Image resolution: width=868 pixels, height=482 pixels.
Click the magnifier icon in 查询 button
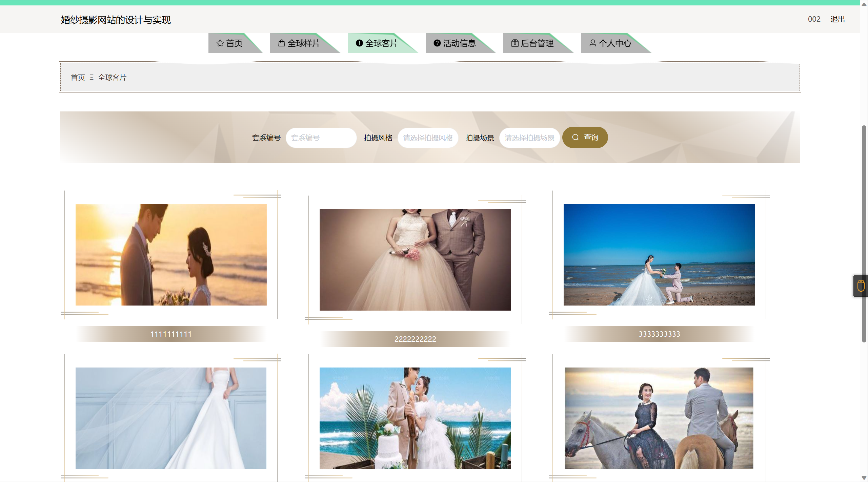tap(575, 137)
